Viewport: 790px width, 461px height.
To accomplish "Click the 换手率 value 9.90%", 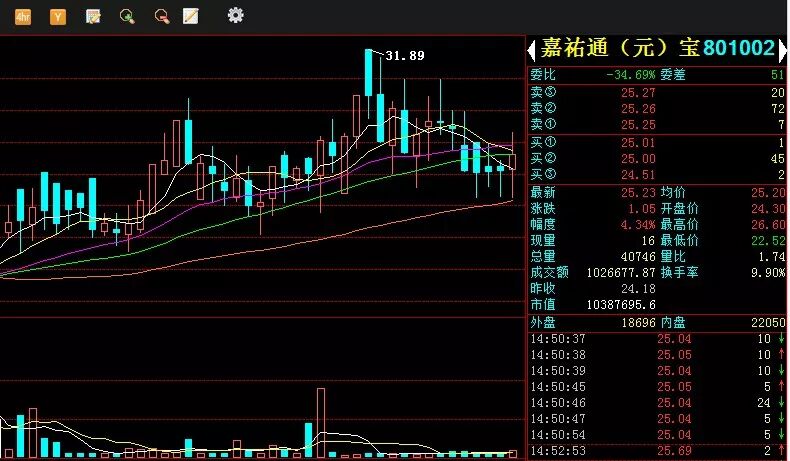I will tap(768, 273).
